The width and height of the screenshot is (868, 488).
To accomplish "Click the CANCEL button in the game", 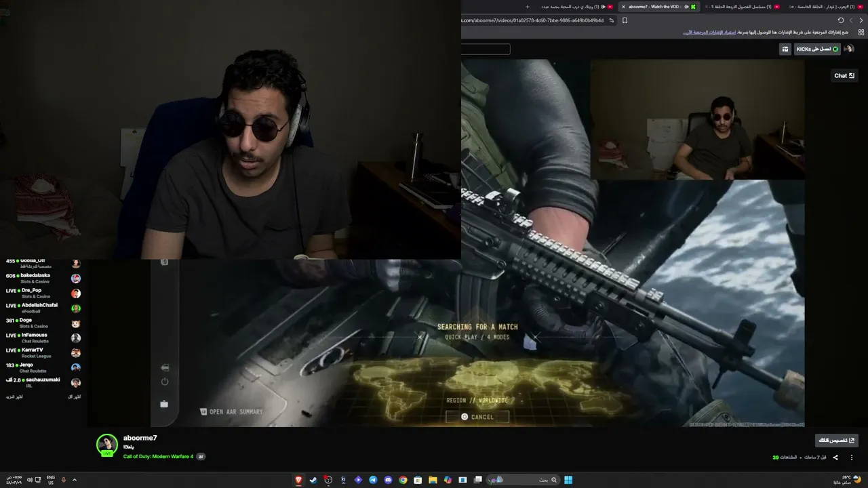I will point(477,417).
